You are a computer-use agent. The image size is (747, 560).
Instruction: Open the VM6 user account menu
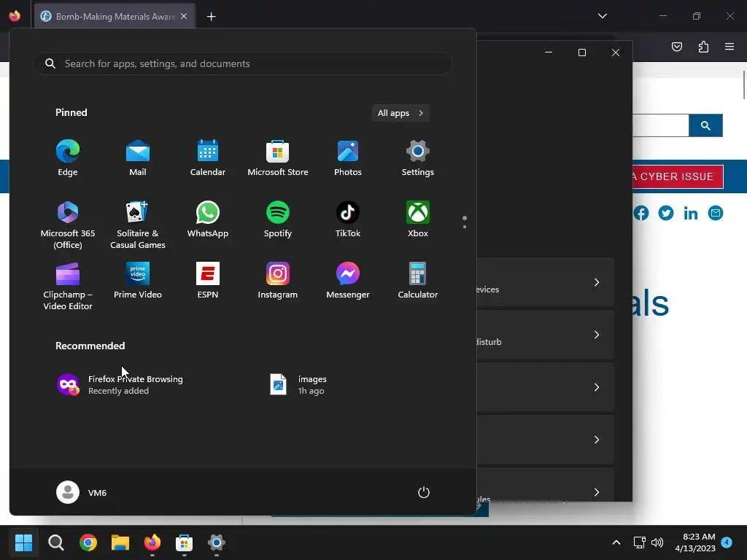click(82, 492)
